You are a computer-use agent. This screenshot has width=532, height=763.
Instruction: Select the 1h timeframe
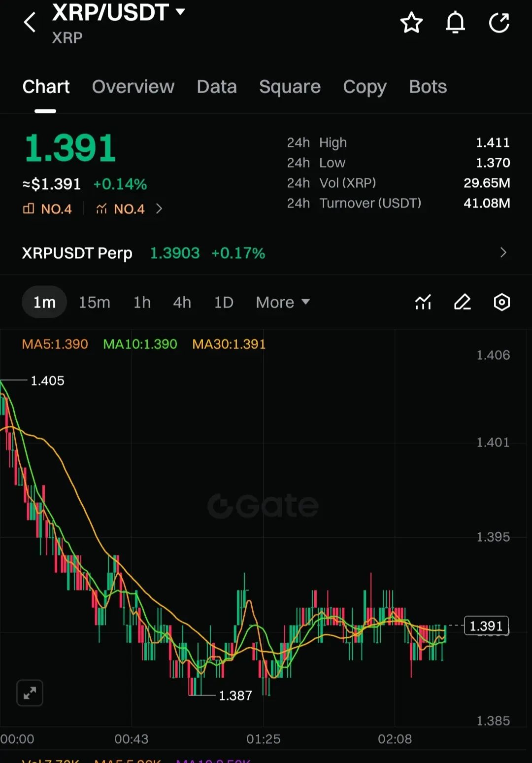pos(142,302)
